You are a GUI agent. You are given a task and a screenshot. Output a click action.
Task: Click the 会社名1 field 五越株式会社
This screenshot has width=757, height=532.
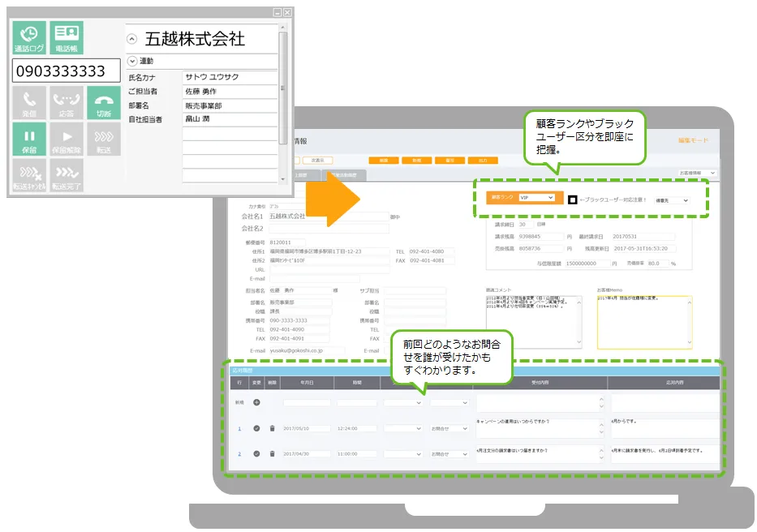coord(329,217)
